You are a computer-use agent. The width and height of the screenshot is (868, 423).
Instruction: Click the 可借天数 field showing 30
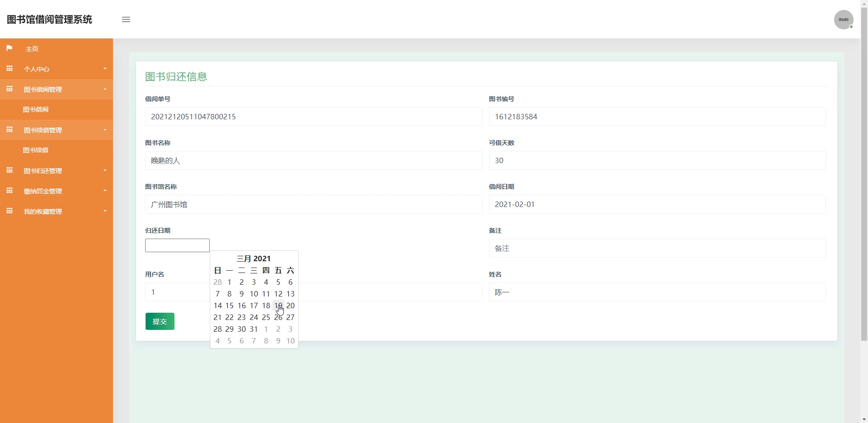(657, 160)
